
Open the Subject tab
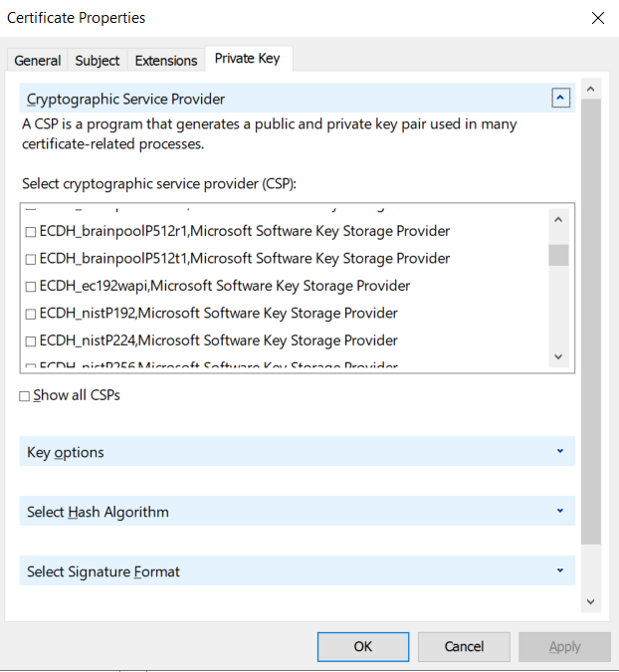[x=98, y=61]
